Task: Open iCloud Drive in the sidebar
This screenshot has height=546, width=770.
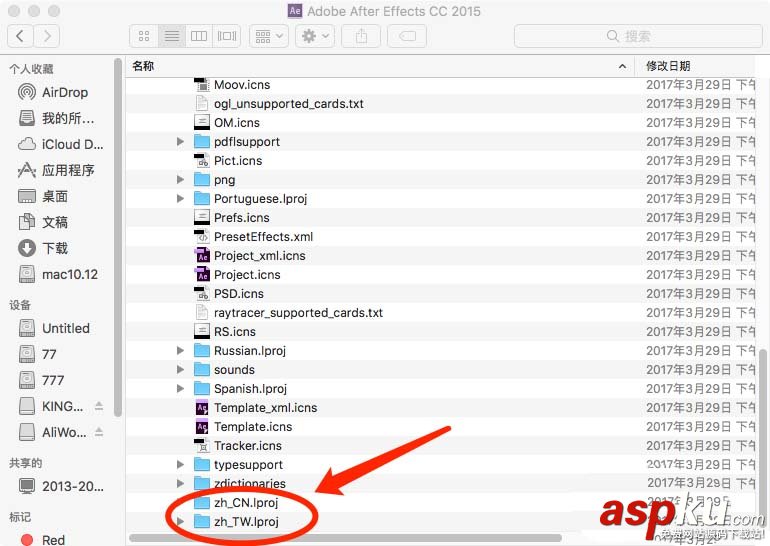Action: 60,144
